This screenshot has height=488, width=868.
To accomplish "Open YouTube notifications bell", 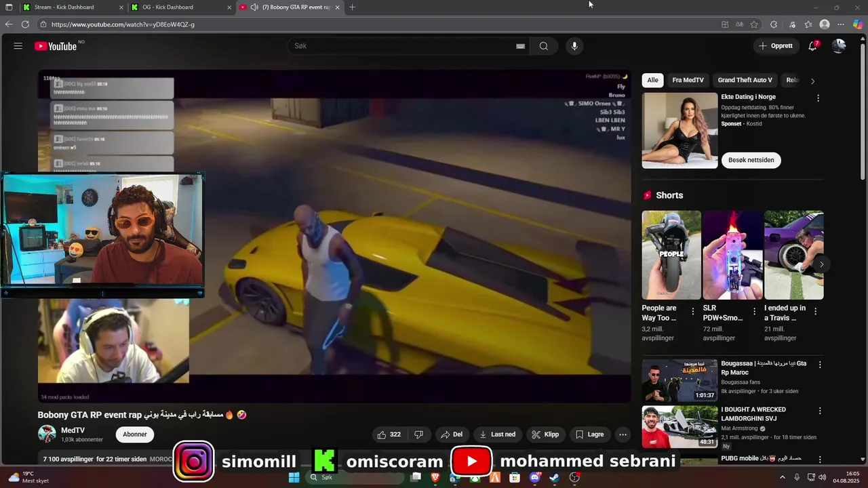I will (x=812, y=46).
